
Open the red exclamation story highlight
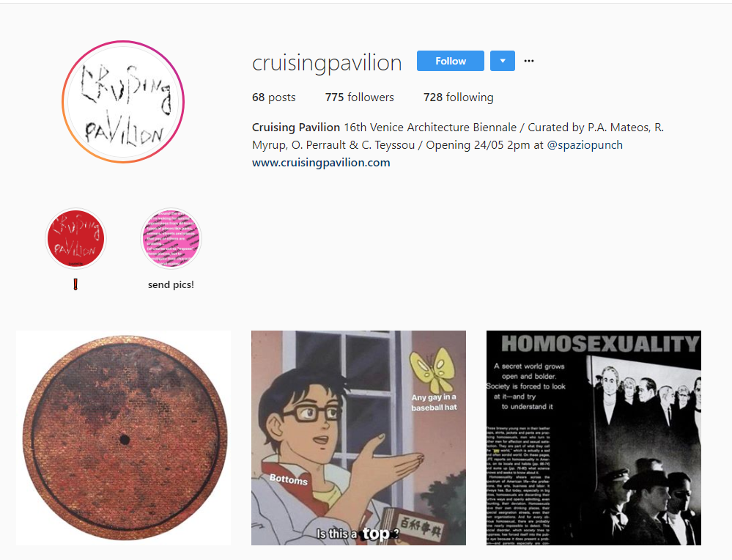[x=75, y=239]
